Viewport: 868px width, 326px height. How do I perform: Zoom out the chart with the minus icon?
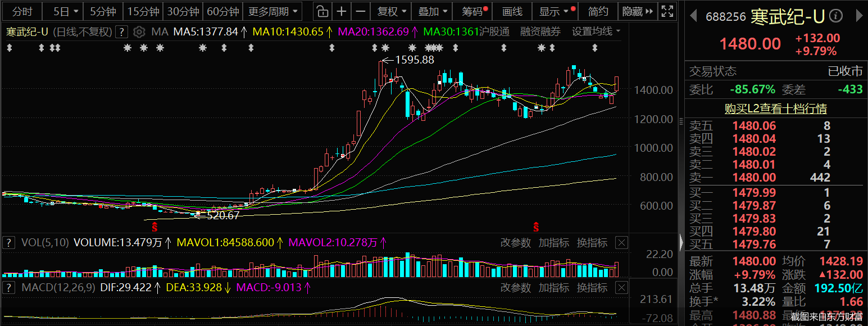361,11
